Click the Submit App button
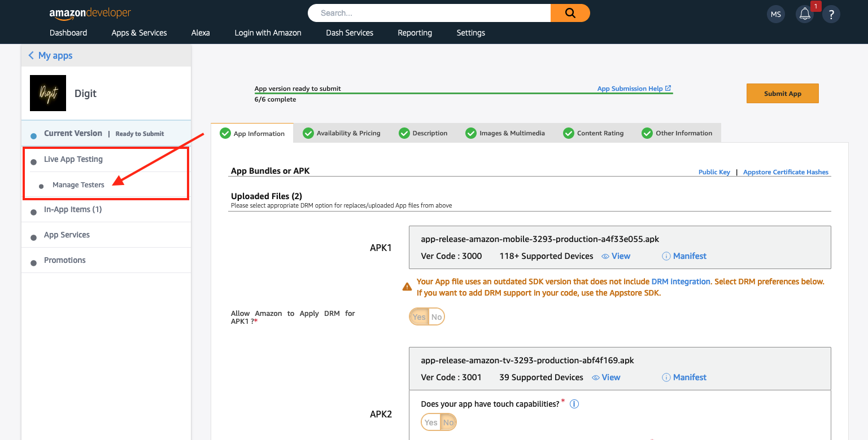This screenshot has width=868, height=440. point(783,94)
